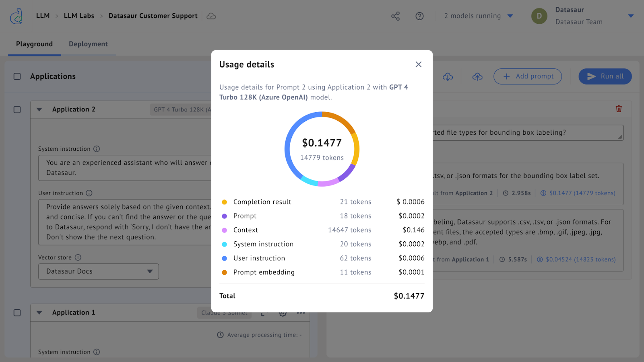Click the cloud sync icon beside project title

[x=211, y=16]
